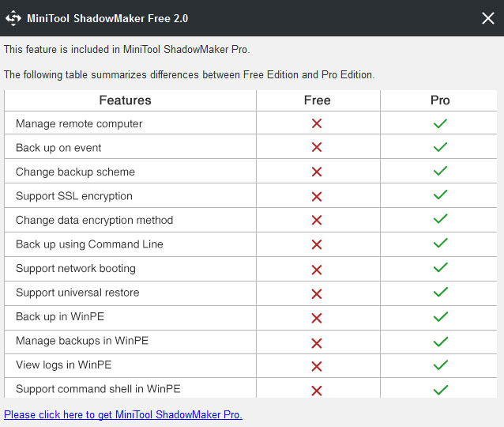Open the link to get ShadowMaker Pro
This screenshot has width=504, height=427.
click(123, 414)
